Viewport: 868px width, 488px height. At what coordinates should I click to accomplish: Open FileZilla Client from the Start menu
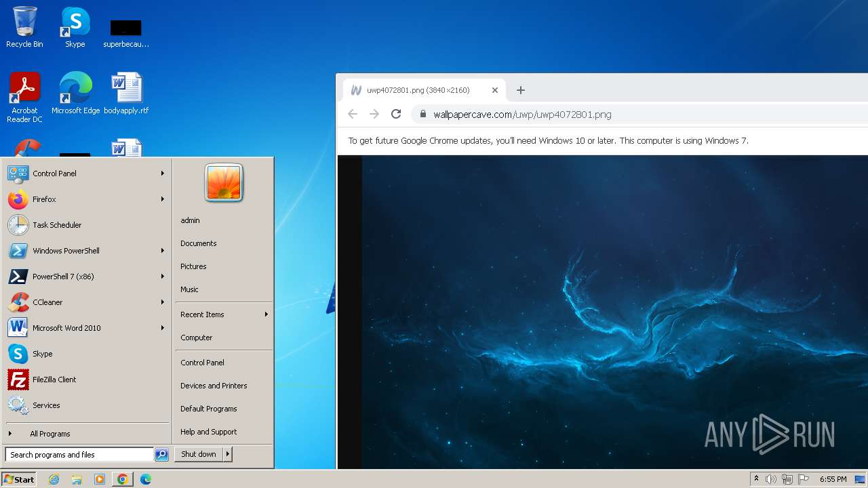[87, 380]
